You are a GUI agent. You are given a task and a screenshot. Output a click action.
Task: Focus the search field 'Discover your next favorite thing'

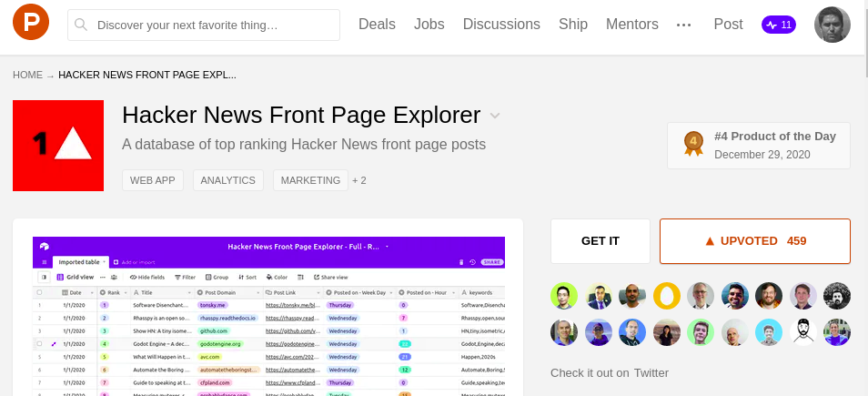[x=204, y=25]
